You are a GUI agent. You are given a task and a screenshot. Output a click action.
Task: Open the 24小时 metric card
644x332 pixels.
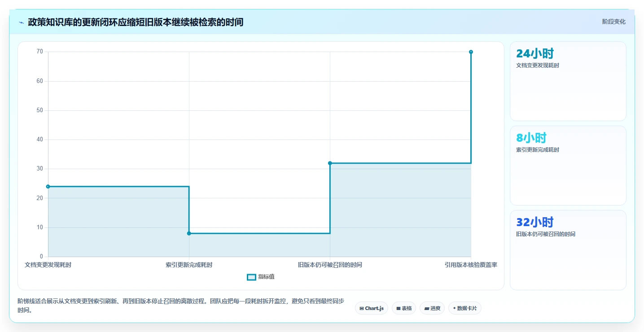pos(568,81)
